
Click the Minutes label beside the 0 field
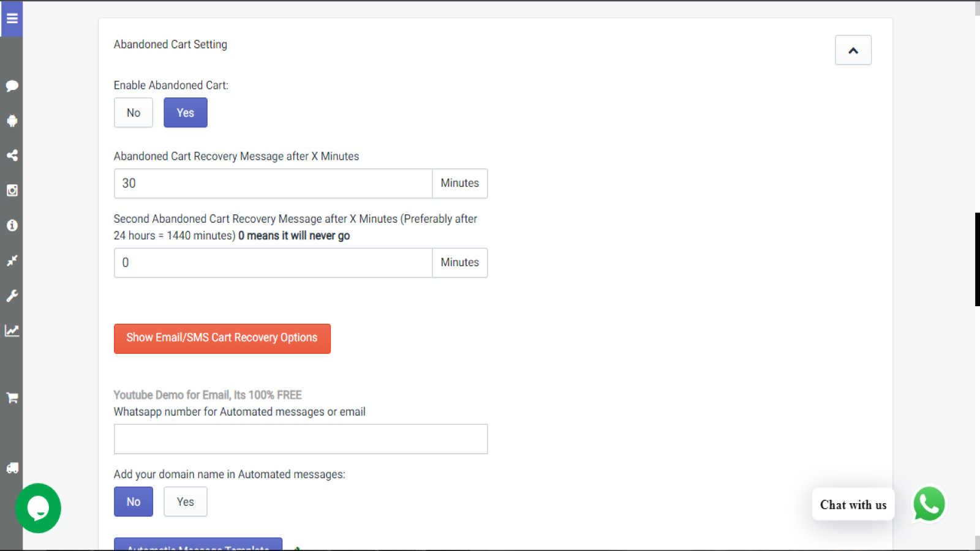(460, 263)
